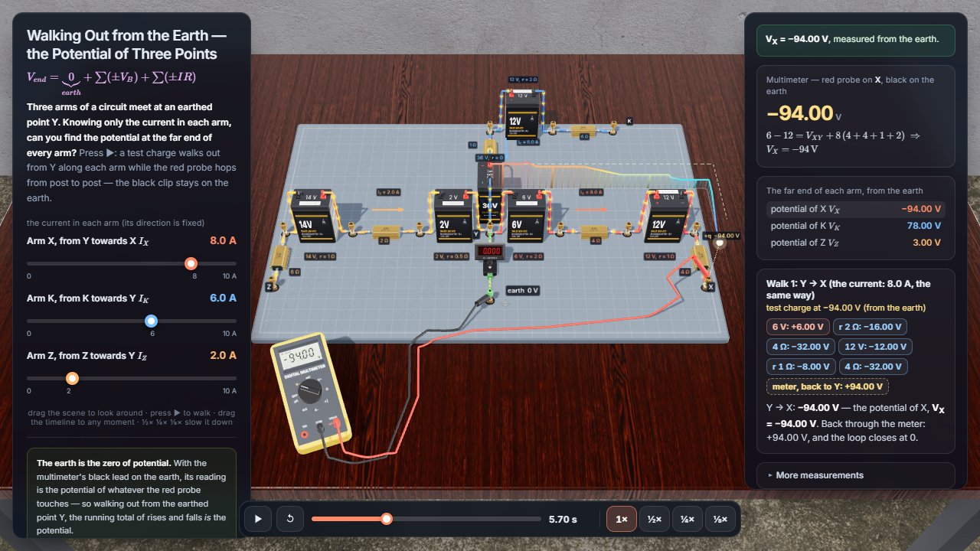The image size is (980, 551).
Task: Switch playback speed to ½×
Action: pyautogui.click(x=655, y=519)
